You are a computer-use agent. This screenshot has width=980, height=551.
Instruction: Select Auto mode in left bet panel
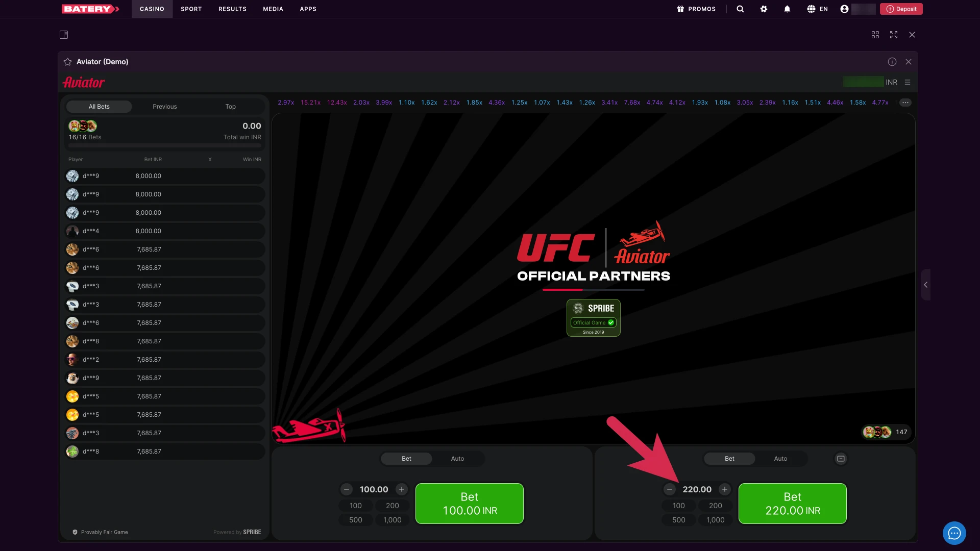457,459
